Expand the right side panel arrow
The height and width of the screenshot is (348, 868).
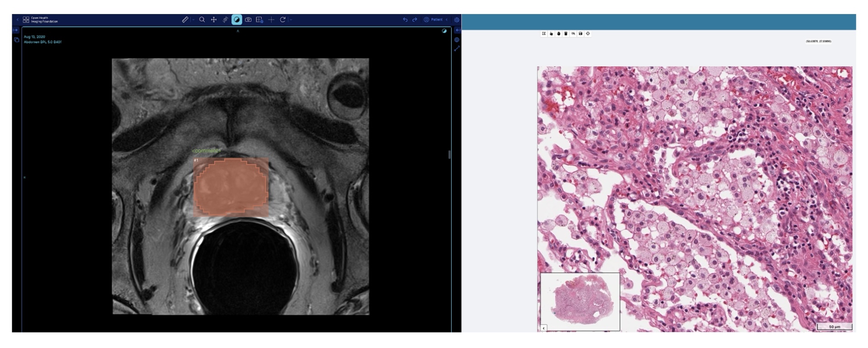coord(457,30)
